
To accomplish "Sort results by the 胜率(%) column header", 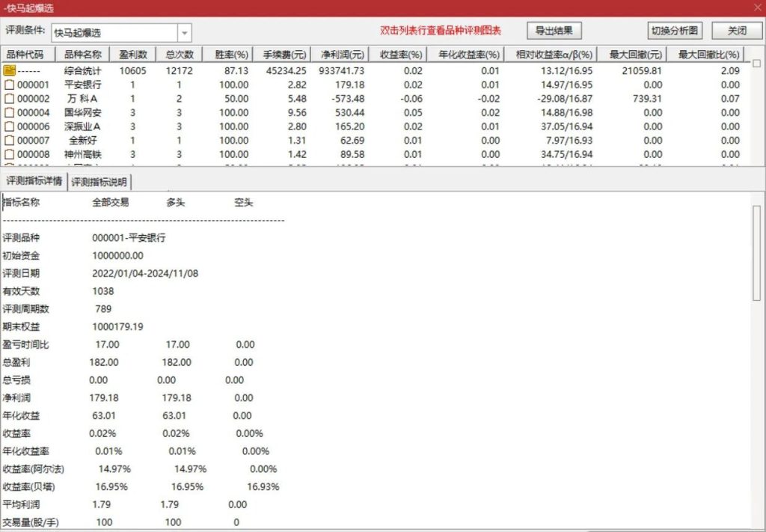I will [x=232, y=53].
